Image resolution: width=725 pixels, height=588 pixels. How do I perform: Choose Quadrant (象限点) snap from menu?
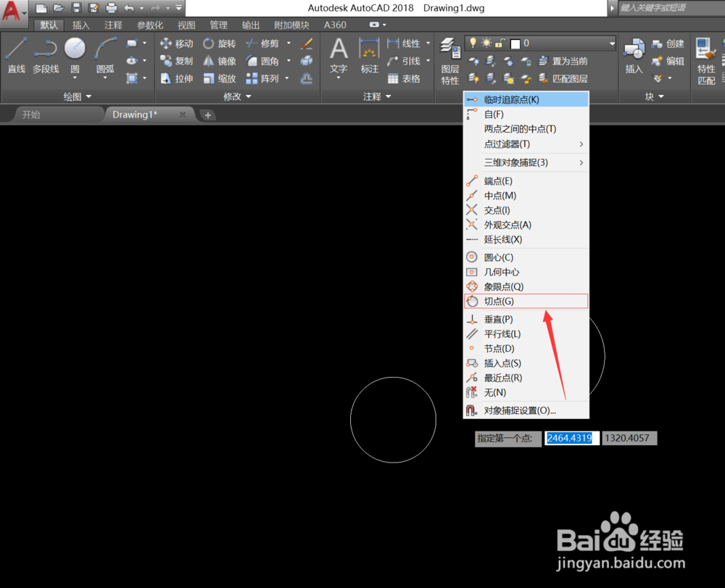tap(526, 286)
